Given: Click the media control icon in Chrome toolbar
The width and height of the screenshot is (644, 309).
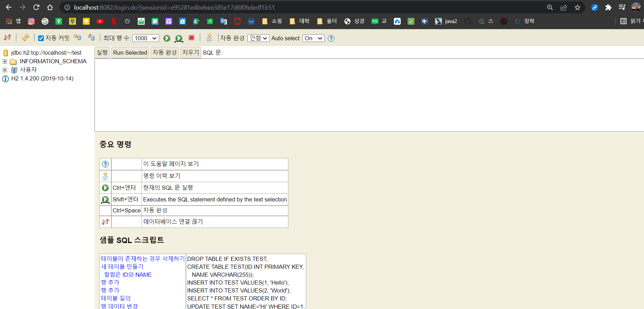Looking at the screenshot, I should click(622, 7).
